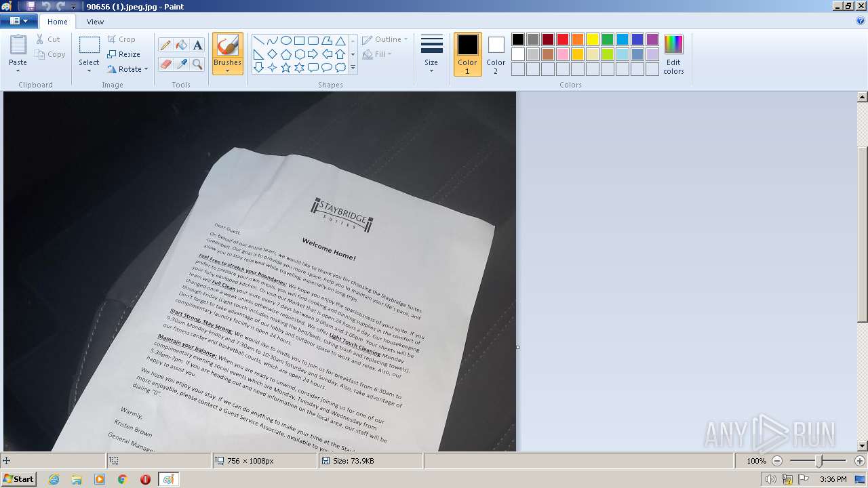Click the zoom in plus button
Screen dimensions: 868x488
(x=860, y=461)
